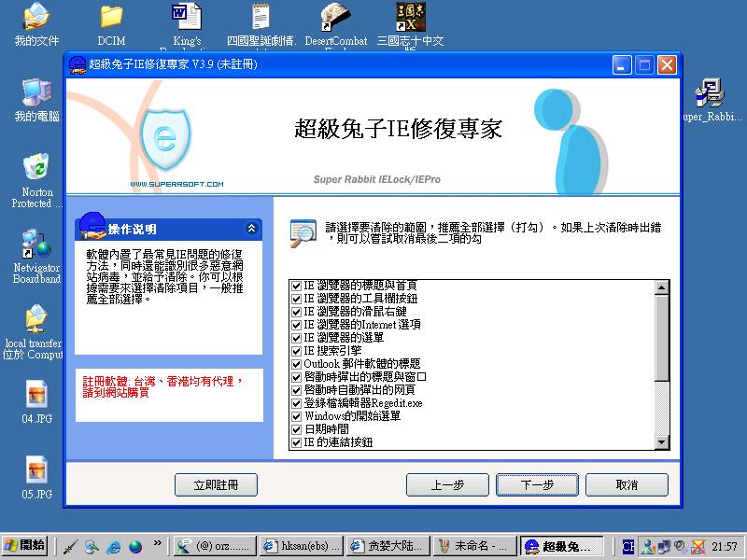
Task: Switch to hksan(ebs) IE taskbar window
Action: [302, 546]
